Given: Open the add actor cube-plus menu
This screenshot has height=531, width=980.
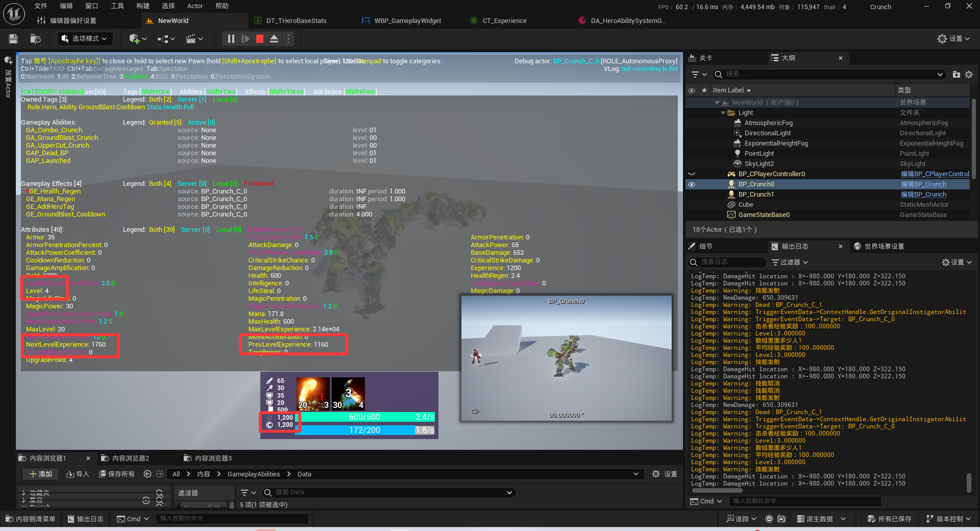Looking at the screenshot, I should point(138,39).
